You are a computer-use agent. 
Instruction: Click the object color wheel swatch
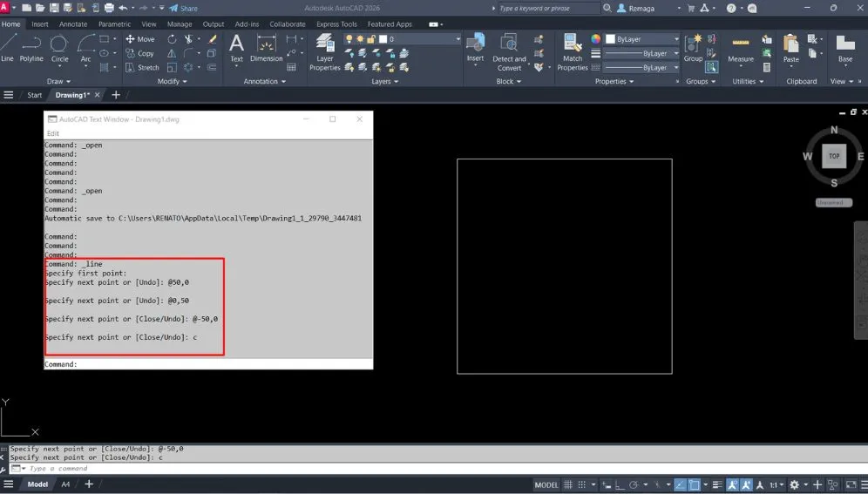[x=596, y=39]
